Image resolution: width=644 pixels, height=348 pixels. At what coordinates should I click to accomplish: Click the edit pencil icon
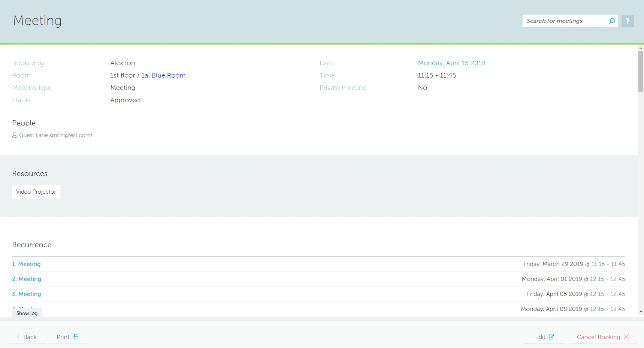(x=551, y=337)
